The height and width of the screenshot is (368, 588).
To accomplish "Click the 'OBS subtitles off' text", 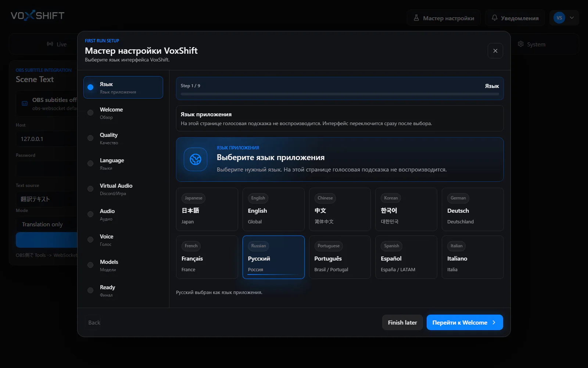I will 54,100.
